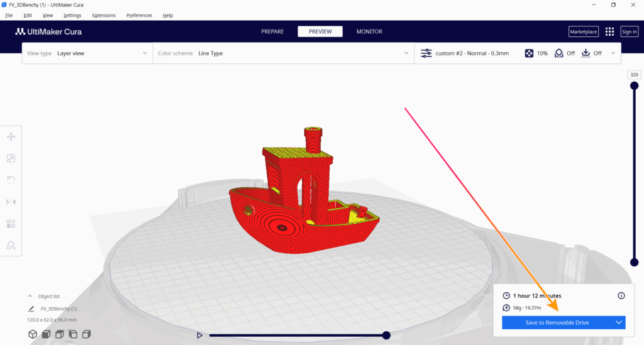Open the Extensions menu
Viewport: 644px width, 345px height.
(x=104, y=15)
